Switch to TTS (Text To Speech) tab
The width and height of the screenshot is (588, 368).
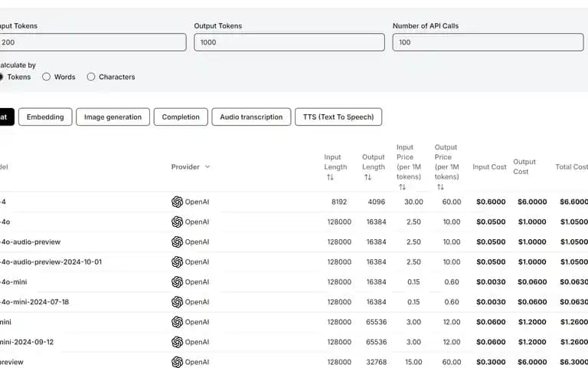pos(338,117)
